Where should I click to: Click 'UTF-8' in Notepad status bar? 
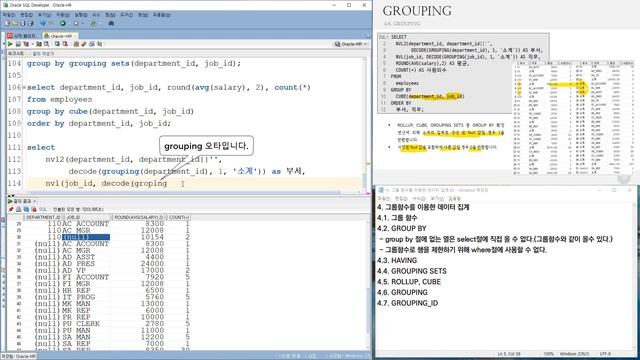tap(605, 353)
